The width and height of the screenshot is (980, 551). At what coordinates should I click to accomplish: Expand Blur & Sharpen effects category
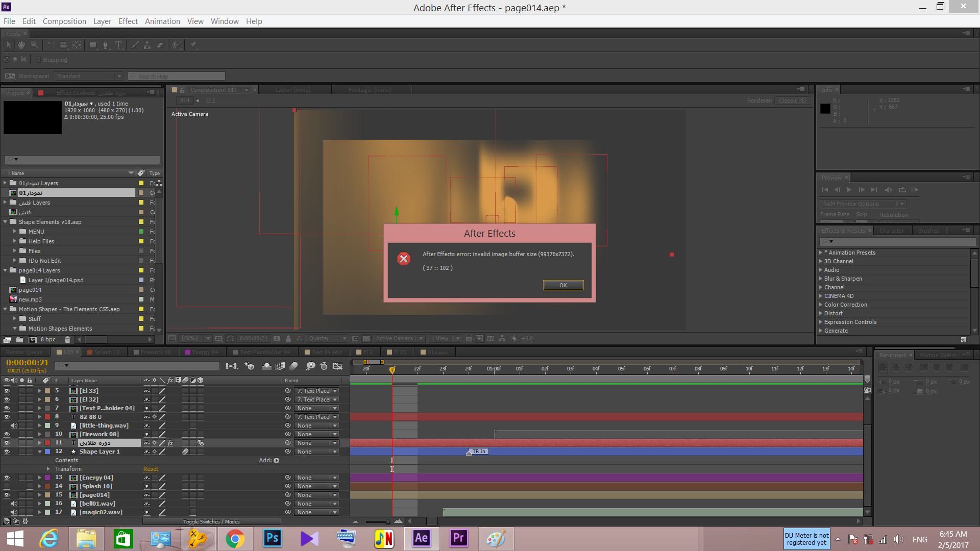(x=821, y=279)
